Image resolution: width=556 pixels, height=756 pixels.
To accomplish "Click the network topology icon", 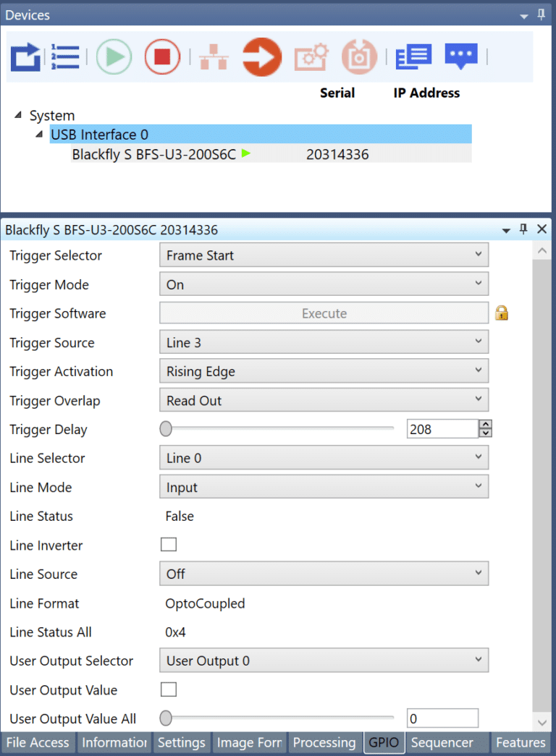I will (x=214, y=57).
